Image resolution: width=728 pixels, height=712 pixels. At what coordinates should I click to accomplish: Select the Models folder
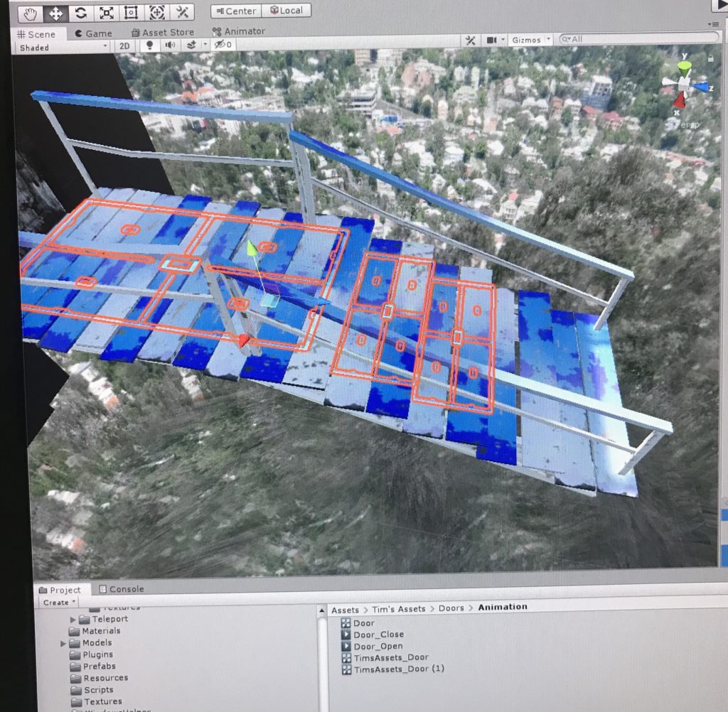pyautogui.click(x=90, y=643)
